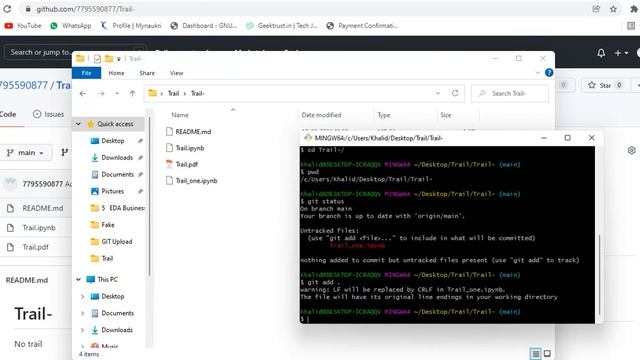Open File Explorer help question mark icon

[x=549, y=73]
